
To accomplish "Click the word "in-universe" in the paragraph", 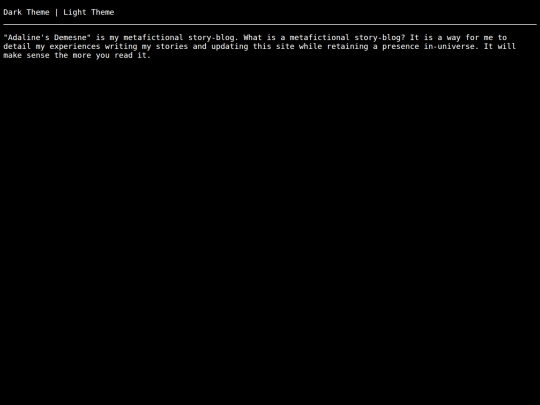I will click(449, 46).
